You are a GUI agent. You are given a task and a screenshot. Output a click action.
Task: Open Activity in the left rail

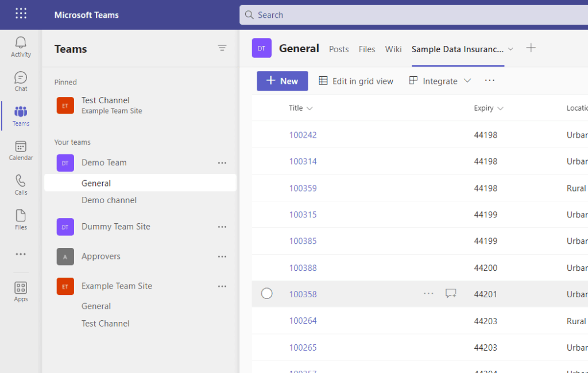[21, 47]
